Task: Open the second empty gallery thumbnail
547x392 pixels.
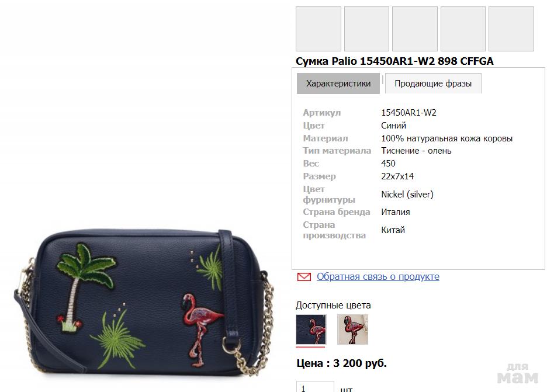Action: tap(366, 29)
